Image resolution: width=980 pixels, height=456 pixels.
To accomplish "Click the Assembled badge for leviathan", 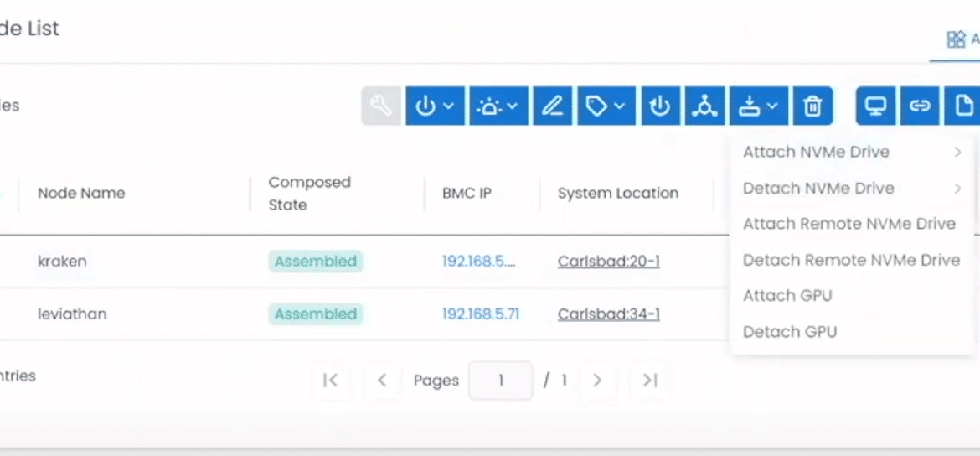I will click(x=316, y=313).
